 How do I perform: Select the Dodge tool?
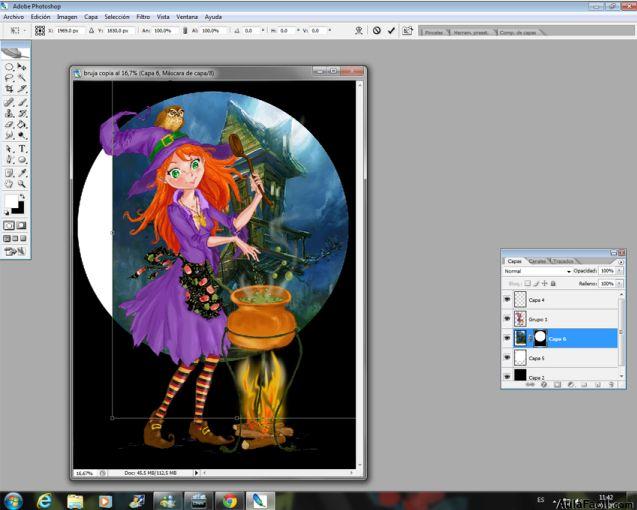22,135
